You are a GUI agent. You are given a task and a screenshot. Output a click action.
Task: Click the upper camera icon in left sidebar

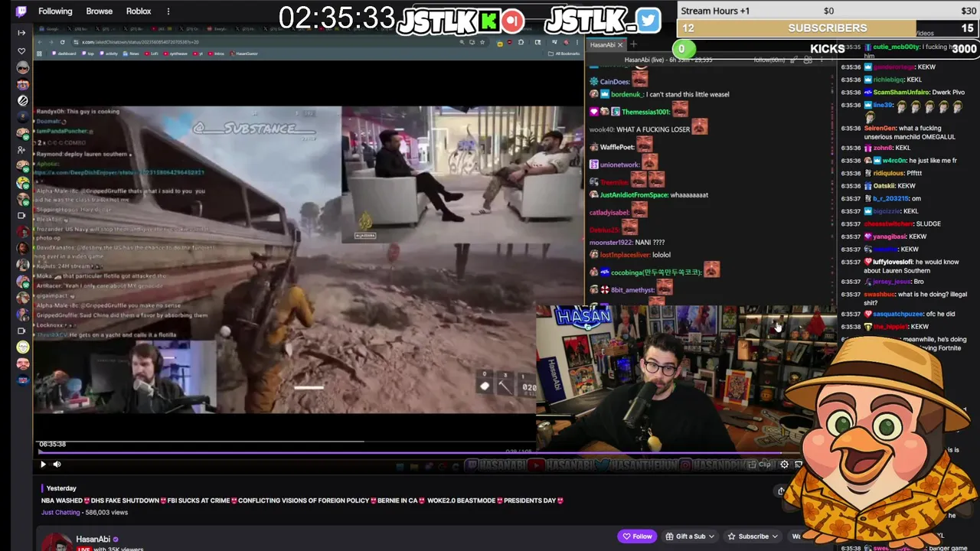21,215
